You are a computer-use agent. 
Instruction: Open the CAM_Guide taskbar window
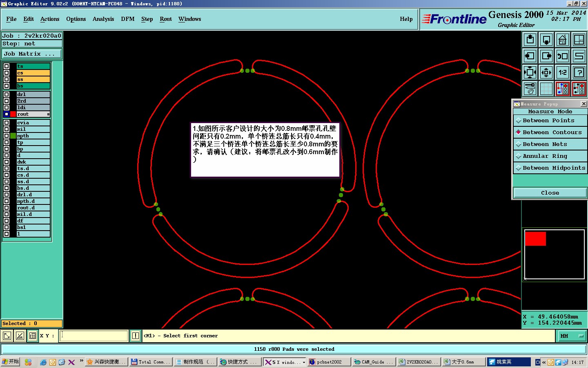373,362
